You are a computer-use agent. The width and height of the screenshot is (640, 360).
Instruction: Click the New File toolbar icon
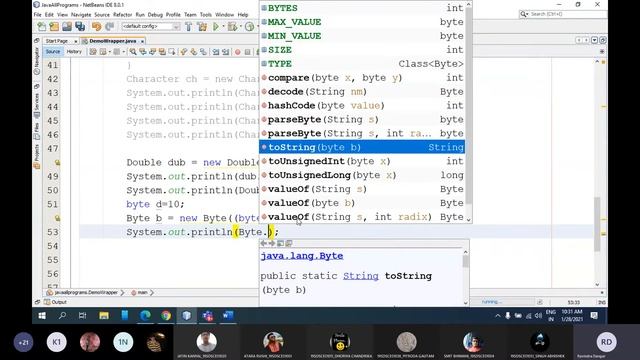click(41, 27)
